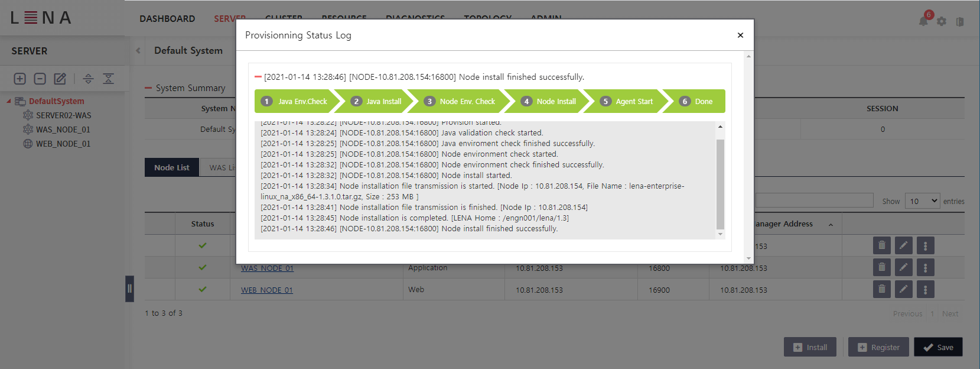Viewport: 980px width, 369px height.
Task: Edit the first node row with pencil icon
Action: 903,245
